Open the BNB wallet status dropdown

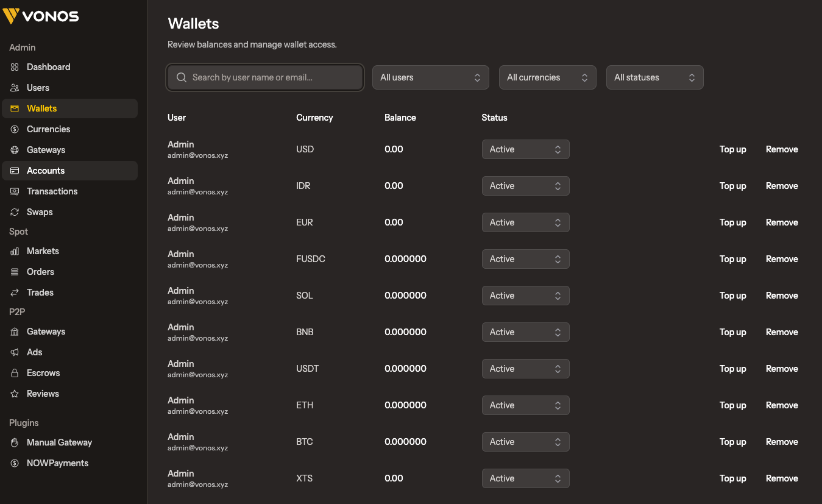tap(525, 332)
